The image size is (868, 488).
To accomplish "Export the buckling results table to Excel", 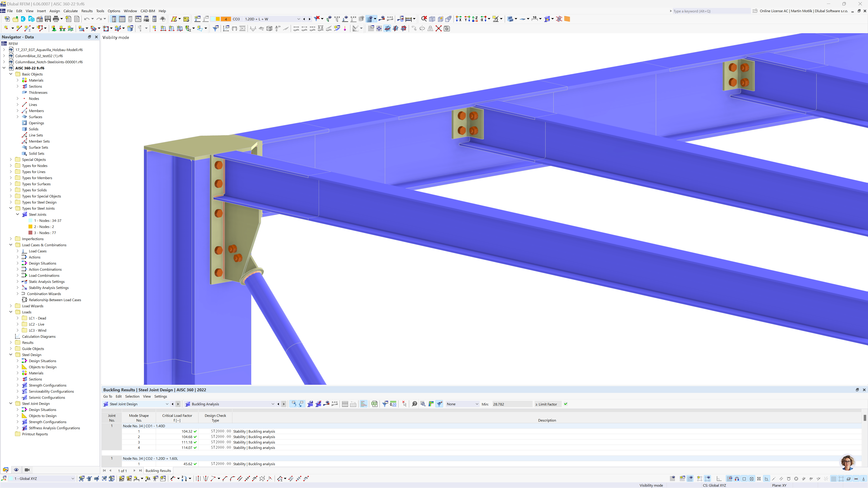I will pyautogui.click(x=374, y=404).
